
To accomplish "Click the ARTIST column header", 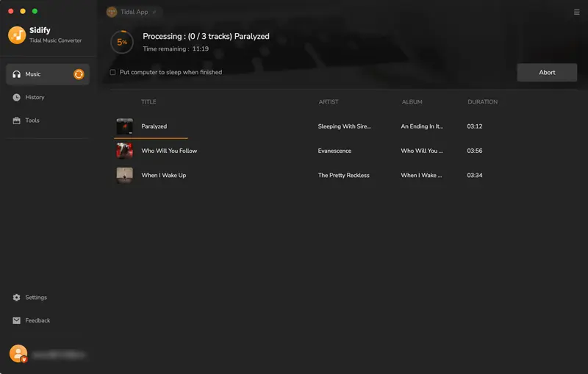I will 329,102.
